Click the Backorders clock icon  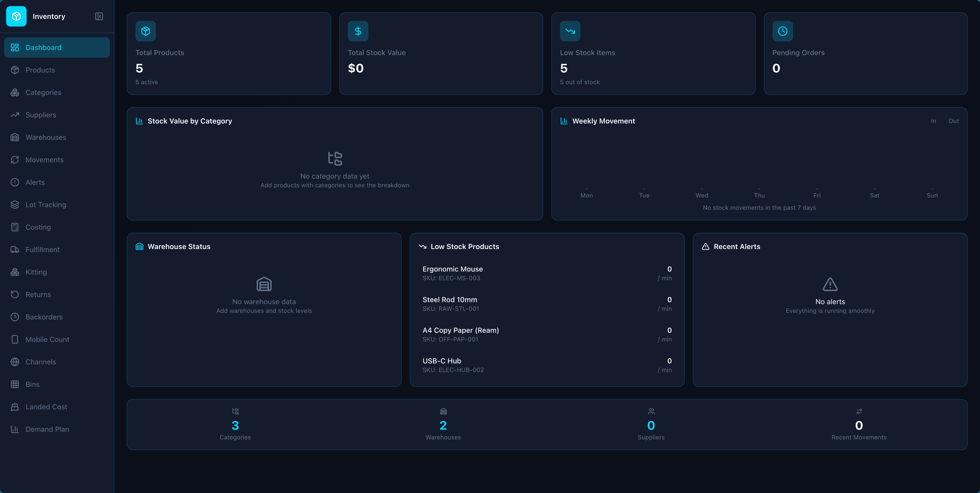pyautogui.click(x=15, y=317)
